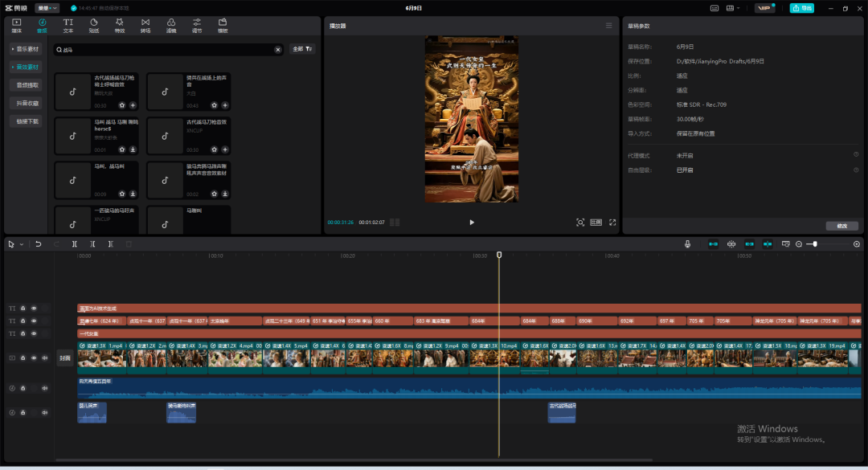This screenshot has width=868, height=470.
Task: Add 骑兵在战场上的声音 sound to the timeline
Action: click(225, 105)
